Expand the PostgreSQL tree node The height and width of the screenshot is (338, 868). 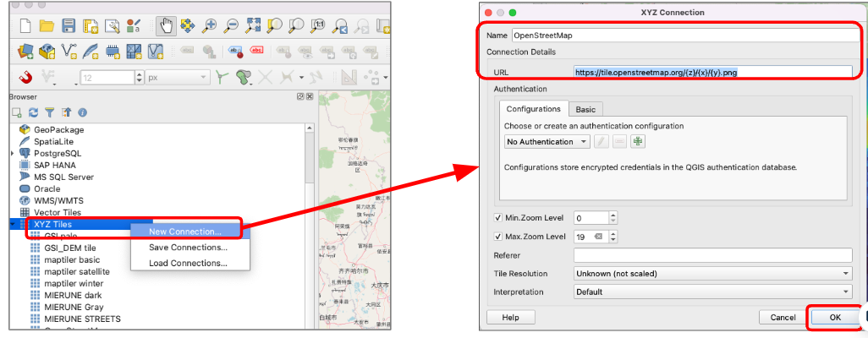(12, 153)
